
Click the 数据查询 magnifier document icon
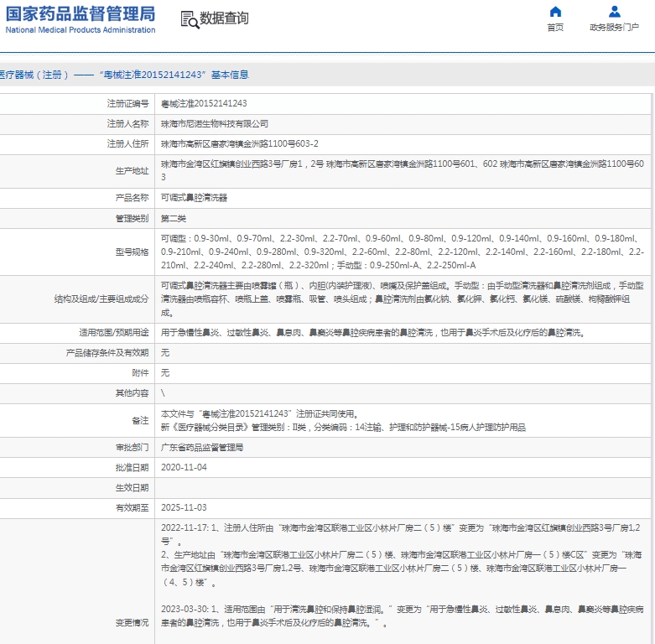190,19
